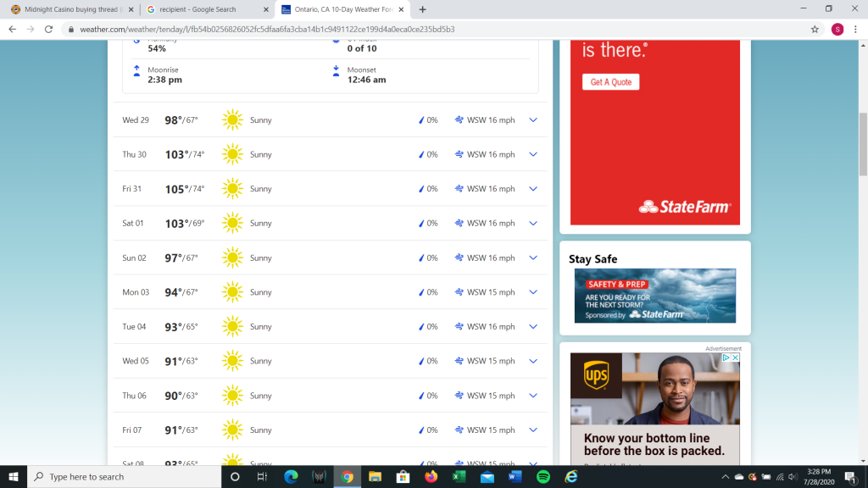Open Windows Start menu
The height and width of the screenshot is (488, 868).
click(x=14, y=476)
